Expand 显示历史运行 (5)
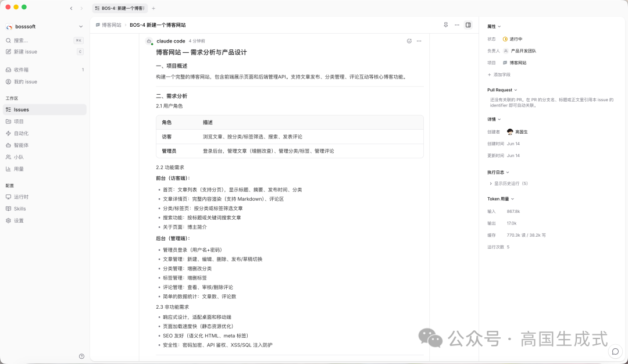628x364 pixels. [x=509, y=183]
